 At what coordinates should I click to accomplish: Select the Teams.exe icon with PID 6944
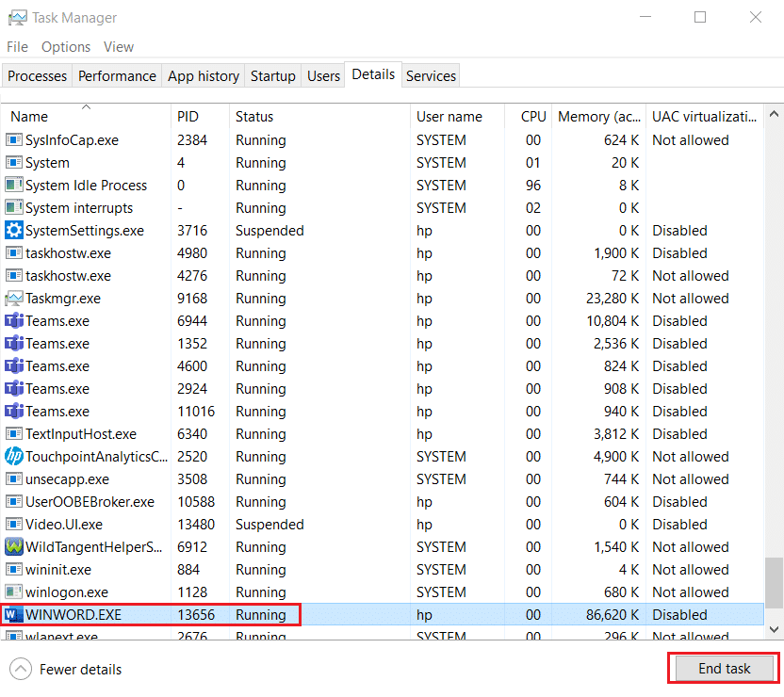(13, 321)
